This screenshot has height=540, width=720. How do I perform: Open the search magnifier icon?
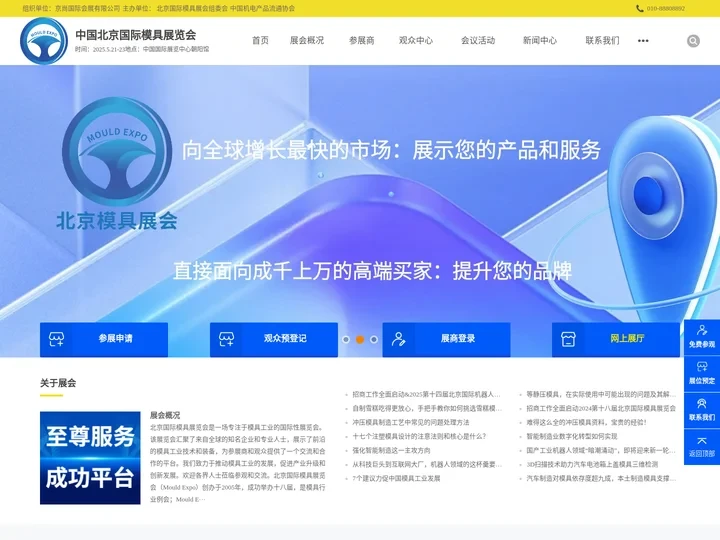click(693, 41)
